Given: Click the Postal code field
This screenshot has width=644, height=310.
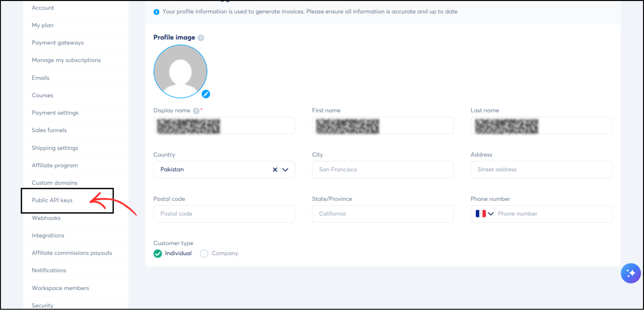Looking at the screenshot, I should [x=224, y=214].
